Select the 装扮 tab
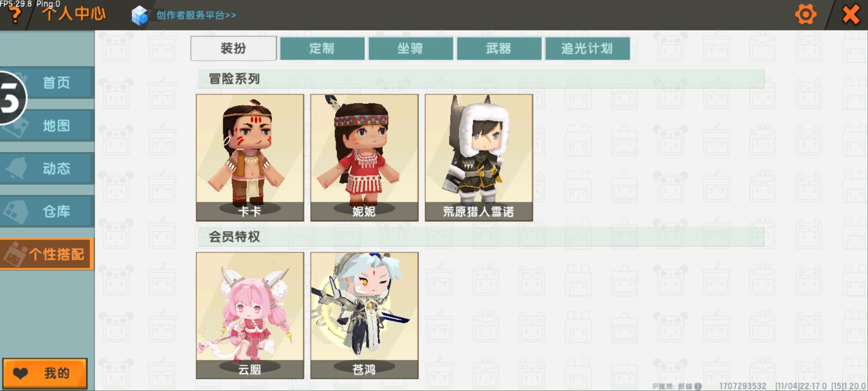The height and width of the screenshot is (391, 868). (233, 48)
